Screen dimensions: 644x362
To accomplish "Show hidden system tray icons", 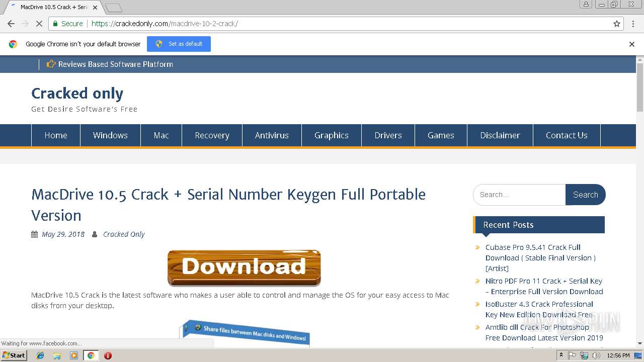I will (561, 355).
